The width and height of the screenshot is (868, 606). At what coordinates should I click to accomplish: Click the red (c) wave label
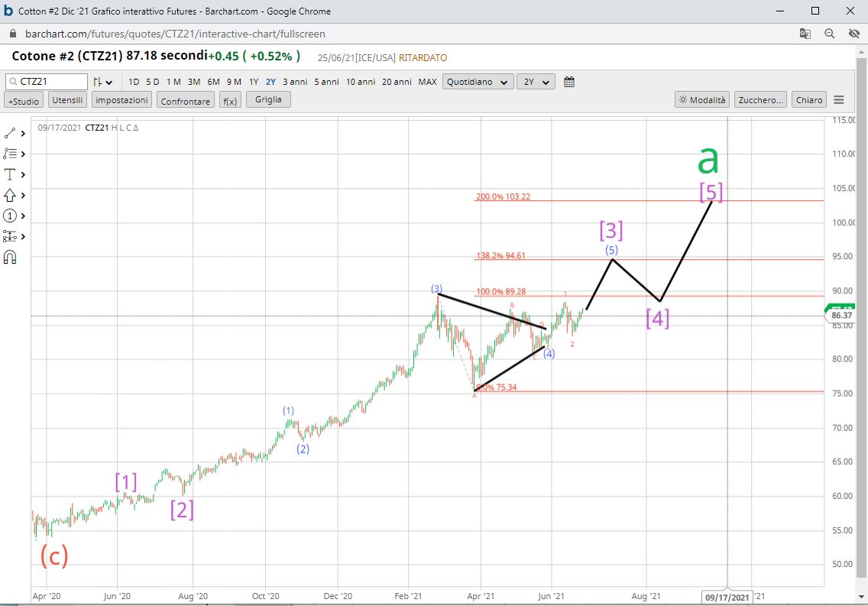(x=54, y=556)
